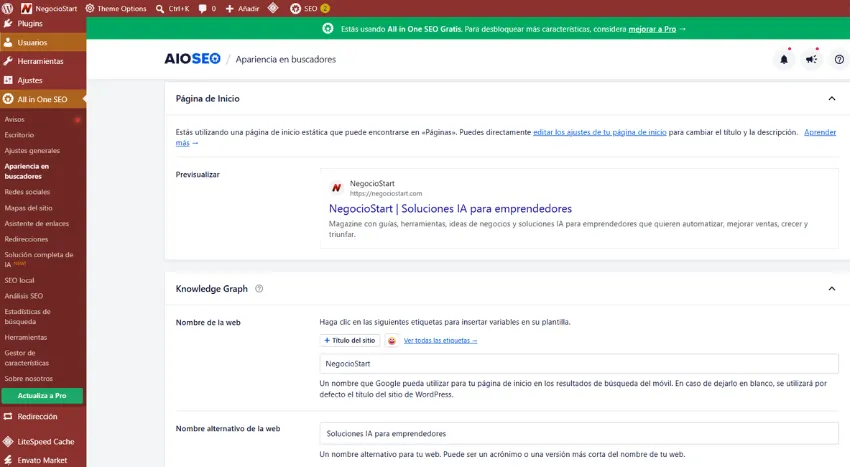Click Knowledge Graph help icon
This screenshot has width=850, height=467.
pyautogui.click(x=259, y=289)
